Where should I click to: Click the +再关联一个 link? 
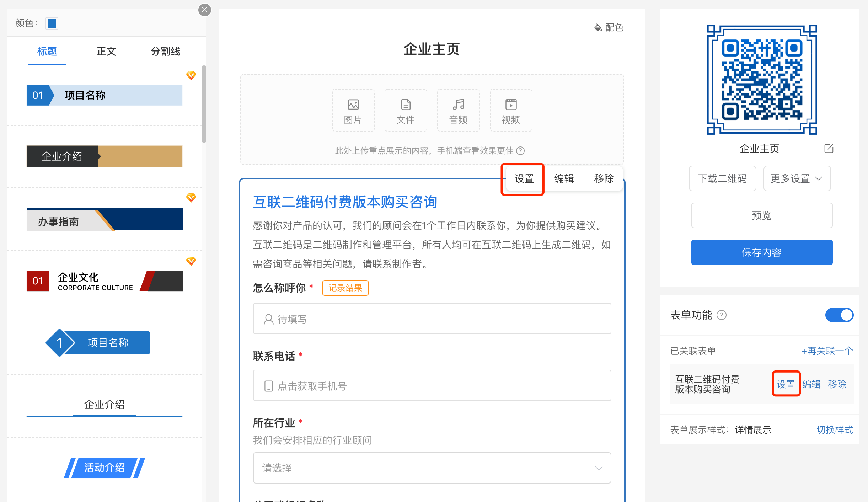pos(827,351)
